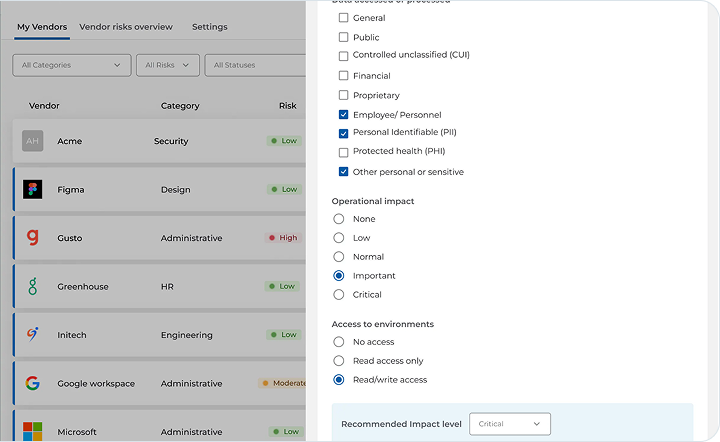Check the Protected health (PHI) checkbox
Viewport: 720px width, 442px height.
tap(343, 152)
